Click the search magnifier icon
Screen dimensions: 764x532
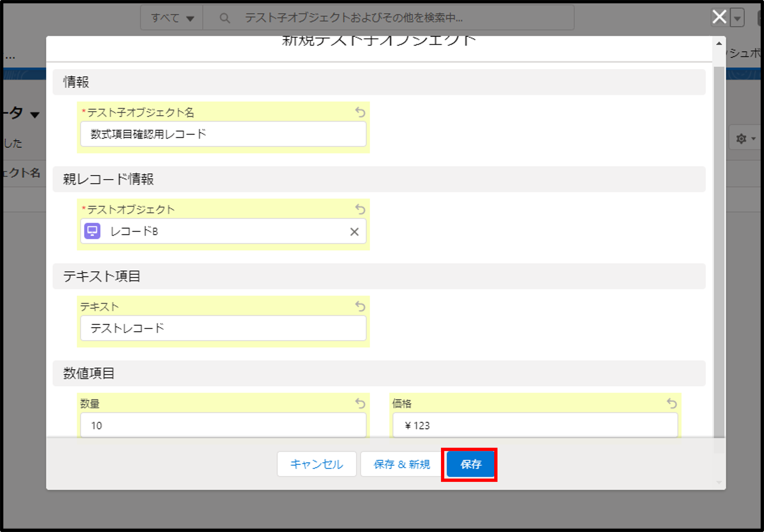click(x=225, y=18)
